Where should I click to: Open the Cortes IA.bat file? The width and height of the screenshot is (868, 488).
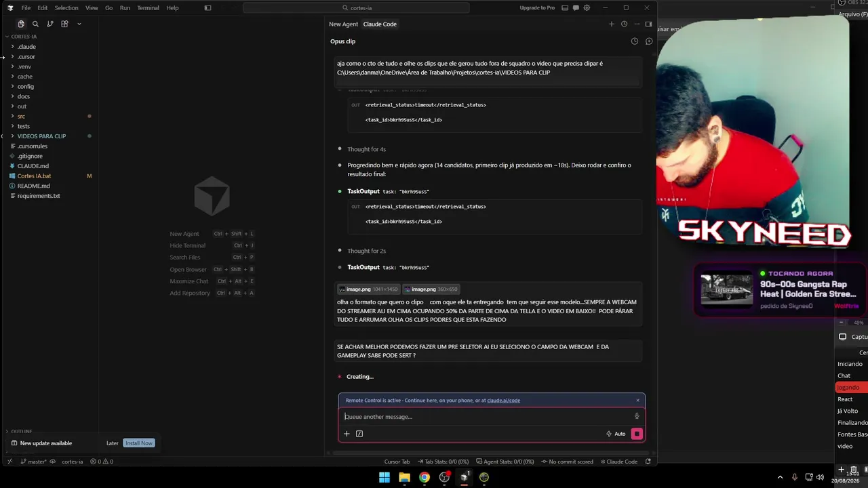pos(34,176)
